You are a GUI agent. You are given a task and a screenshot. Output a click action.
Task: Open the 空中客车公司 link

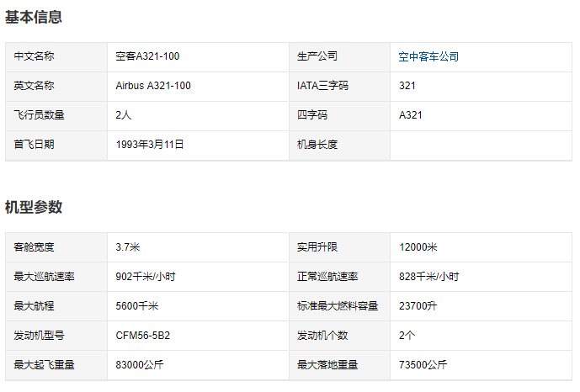[x=428, y=56]
